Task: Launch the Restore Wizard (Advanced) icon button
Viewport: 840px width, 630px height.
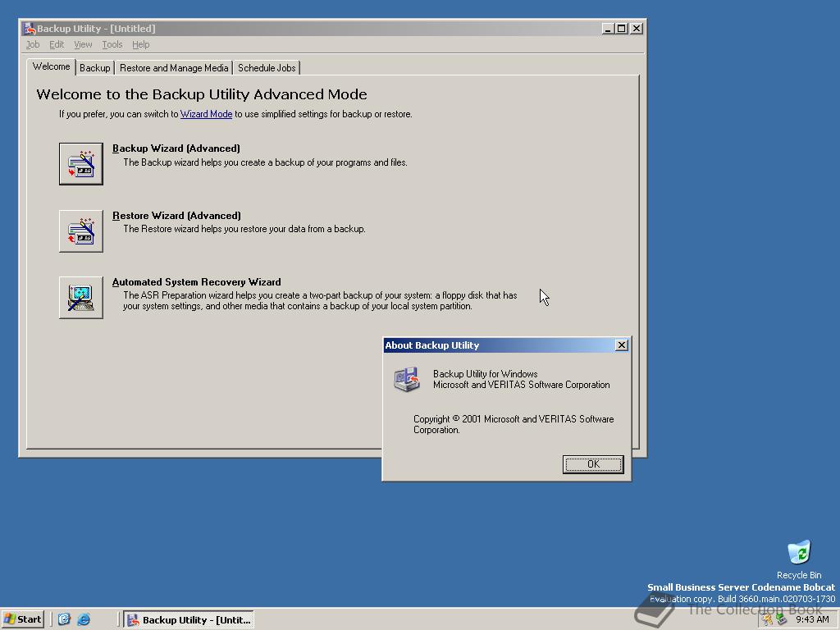Action: 81,231
